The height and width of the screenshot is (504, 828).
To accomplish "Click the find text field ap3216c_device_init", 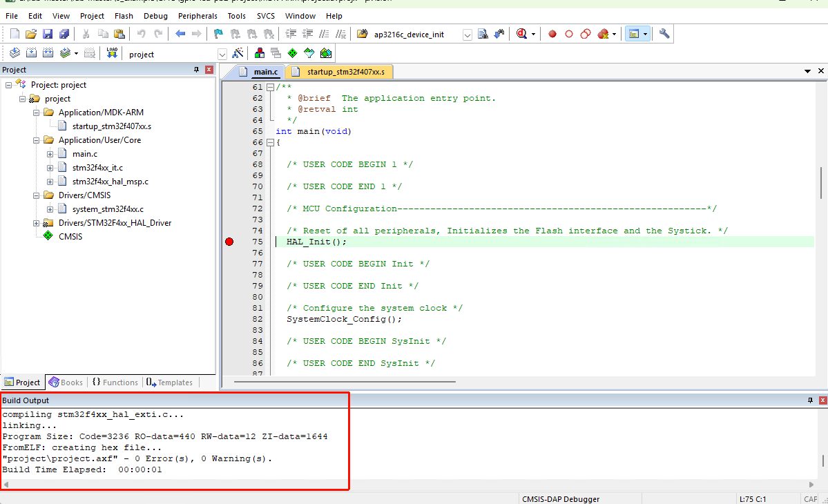I will point(414,35).
